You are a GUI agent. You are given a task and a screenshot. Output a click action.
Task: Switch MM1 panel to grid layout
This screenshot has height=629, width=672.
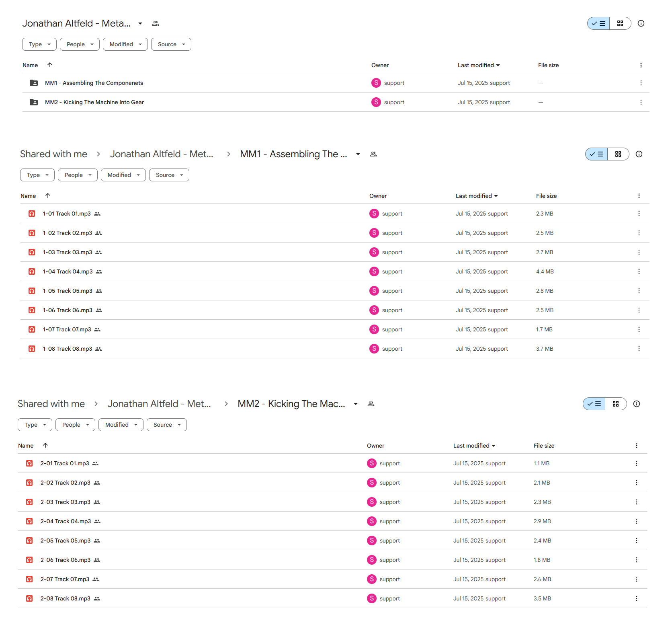(x=618, y=154)
